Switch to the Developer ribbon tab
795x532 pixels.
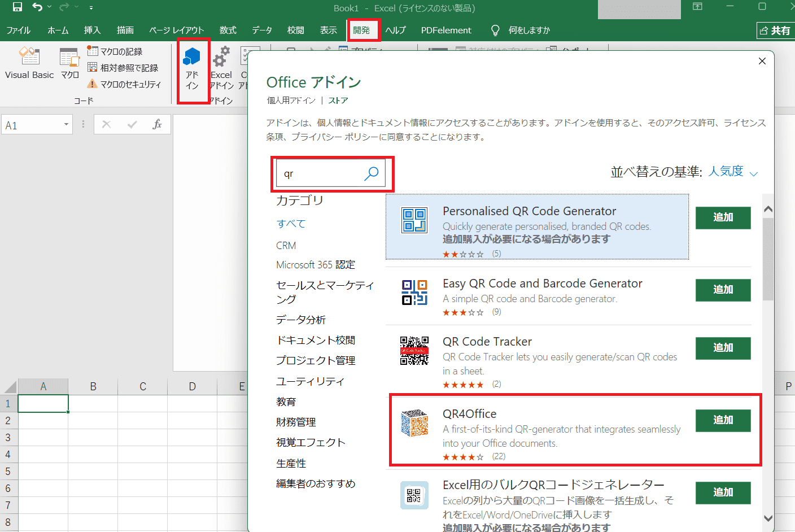[x=361, y=30]
